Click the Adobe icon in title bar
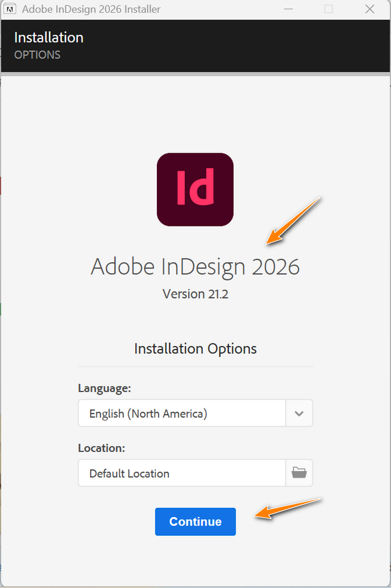391x588 pixels. tap(9, 9)
